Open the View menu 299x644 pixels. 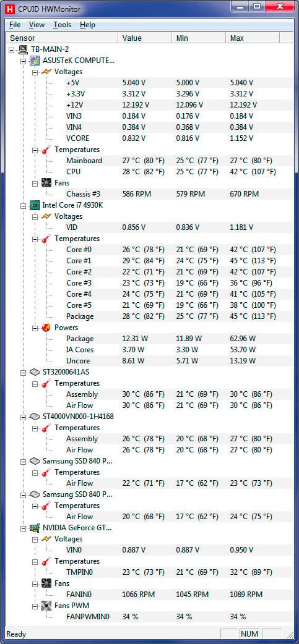pyautogui.click(x=37, y=25)
